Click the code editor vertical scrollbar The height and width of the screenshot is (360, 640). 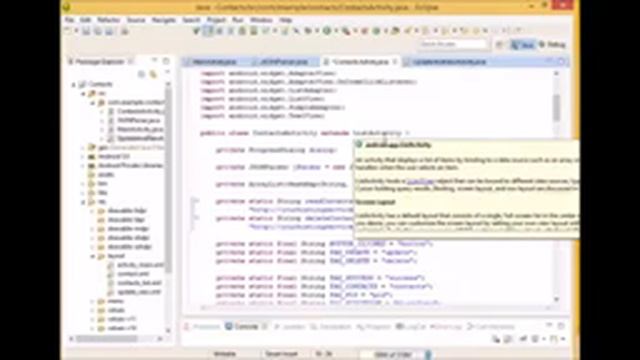556,108
